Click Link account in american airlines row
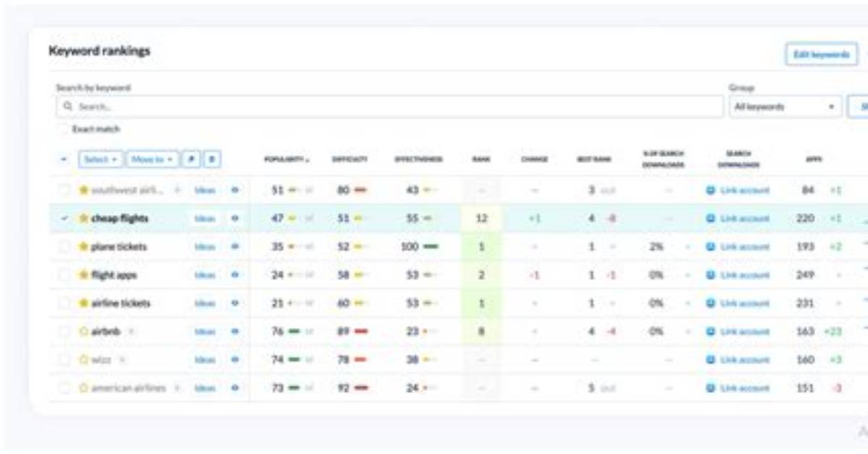This screenshot has height=454, width=868. pyautogui.click(x=744, y=388)
